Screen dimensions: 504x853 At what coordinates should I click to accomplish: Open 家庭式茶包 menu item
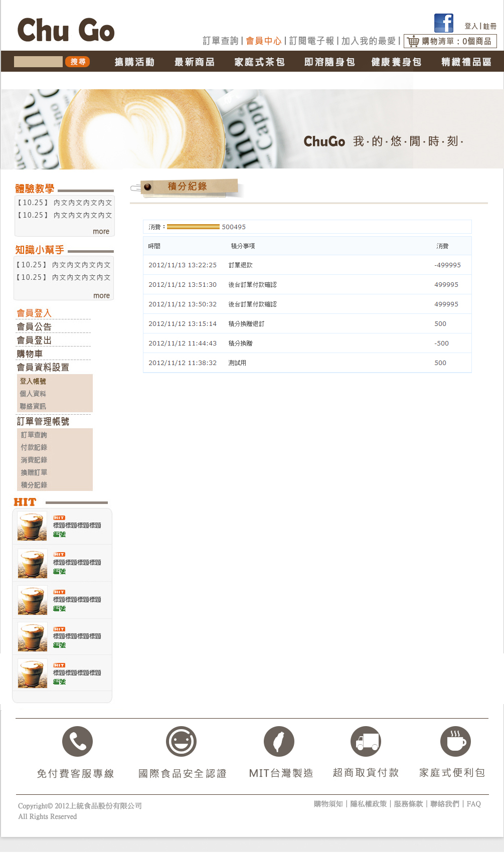[x=259, y=62]
